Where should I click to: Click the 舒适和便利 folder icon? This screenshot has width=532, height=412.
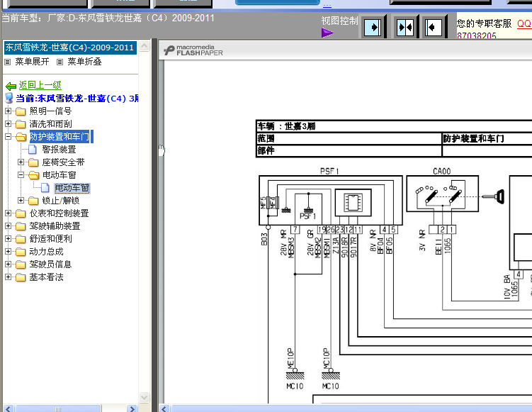pos(21,239)
